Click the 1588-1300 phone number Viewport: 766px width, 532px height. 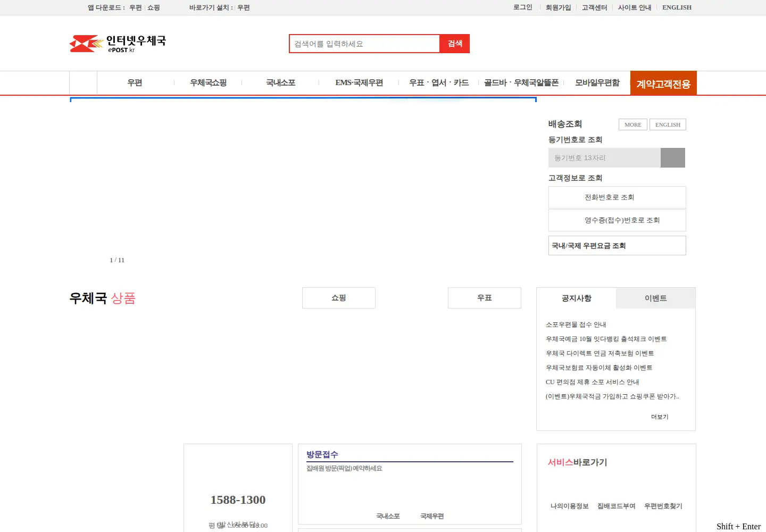(238, 500)
